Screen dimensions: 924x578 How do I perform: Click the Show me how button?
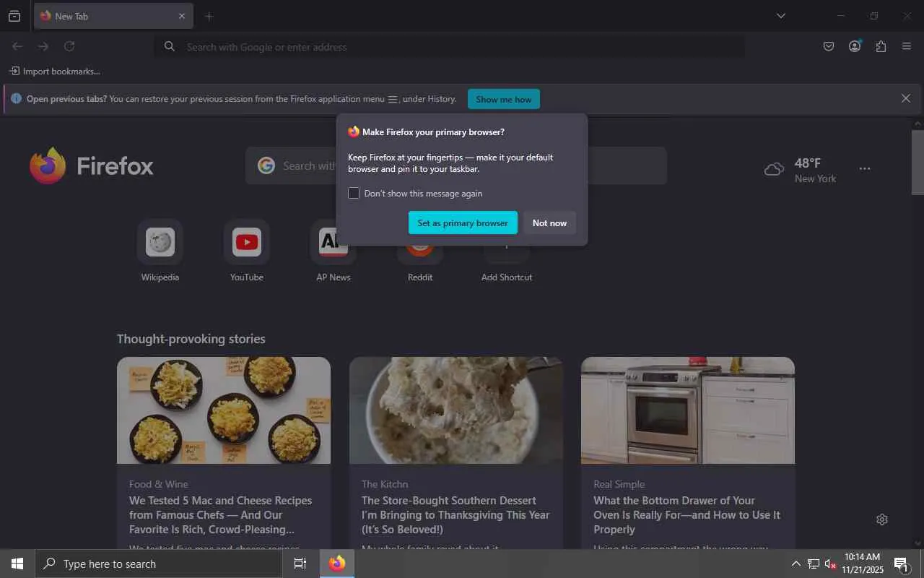[504, 99]
